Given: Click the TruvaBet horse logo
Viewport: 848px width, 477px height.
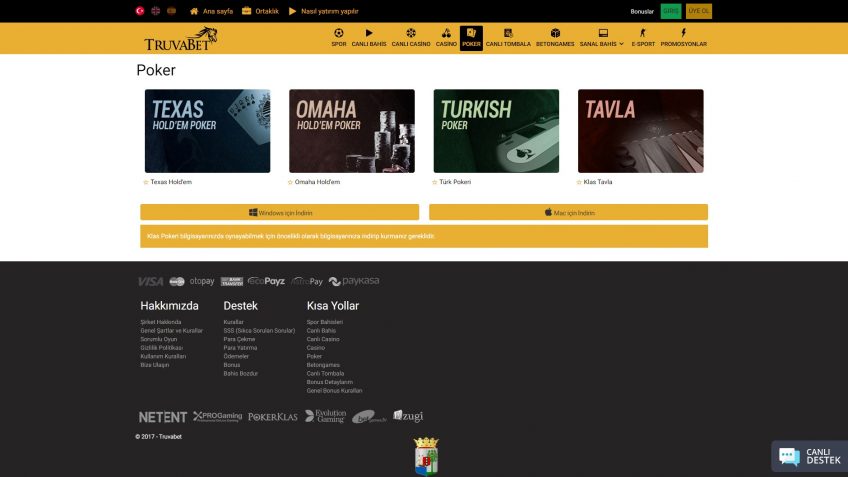Looking at the screenshot, I should coord(181,39).
